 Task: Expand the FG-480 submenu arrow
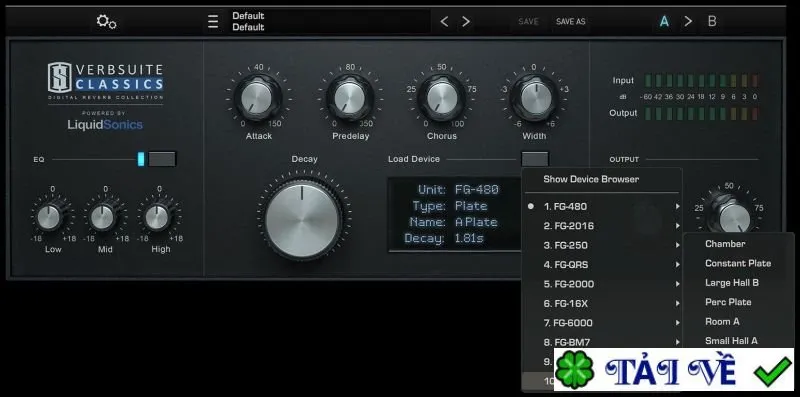[678, 206]
